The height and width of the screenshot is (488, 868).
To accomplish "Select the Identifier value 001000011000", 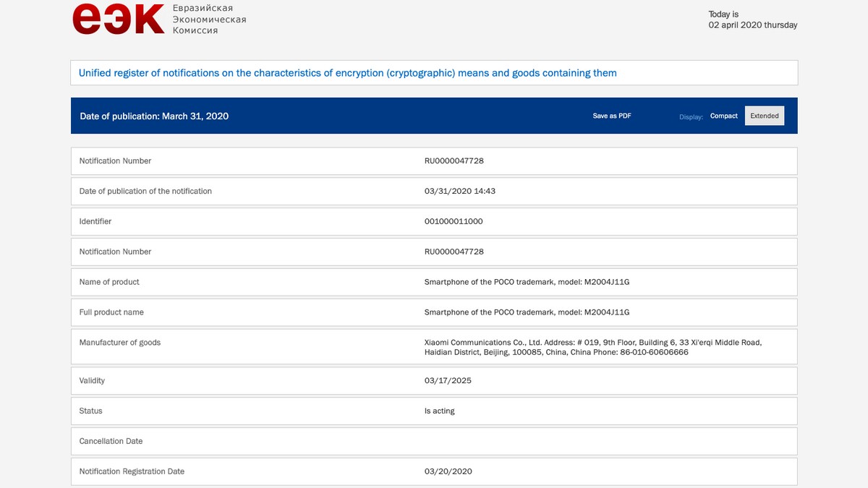I will pyautogui.click(x=455, y=221).
